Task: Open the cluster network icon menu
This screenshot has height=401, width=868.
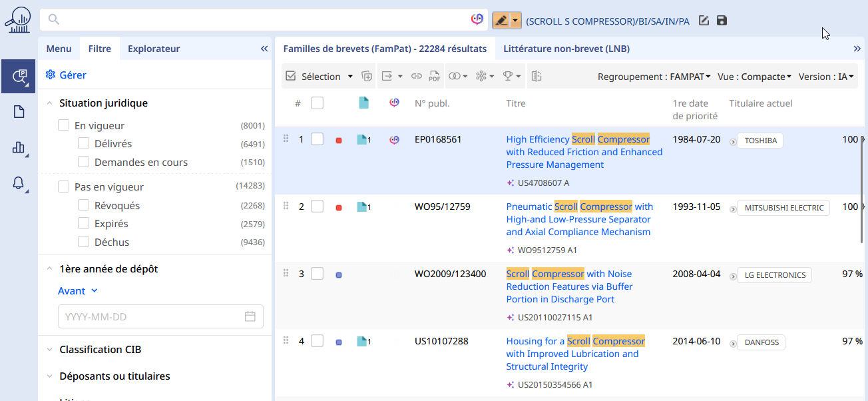Action: (x=485, y=77)
